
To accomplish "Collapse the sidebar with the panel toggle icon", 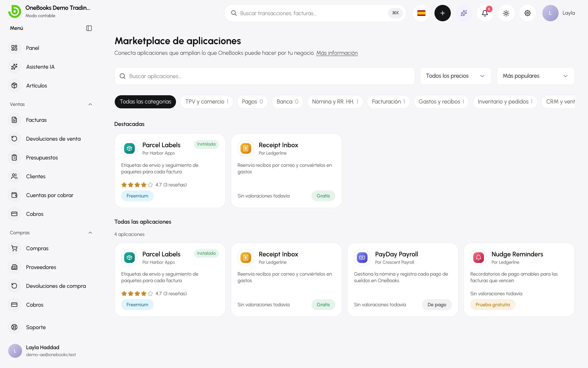I will click(x=89, y=28).
